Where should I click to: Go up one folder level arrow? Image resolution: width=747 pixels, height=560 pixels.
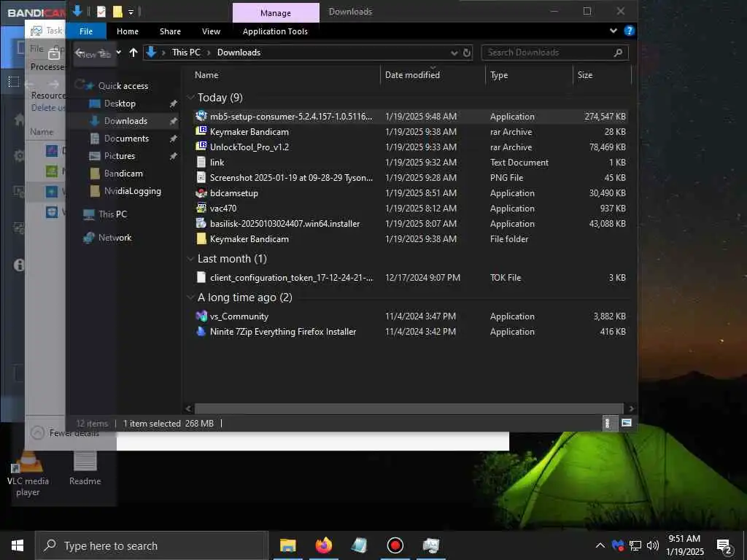tap(133, 52)
